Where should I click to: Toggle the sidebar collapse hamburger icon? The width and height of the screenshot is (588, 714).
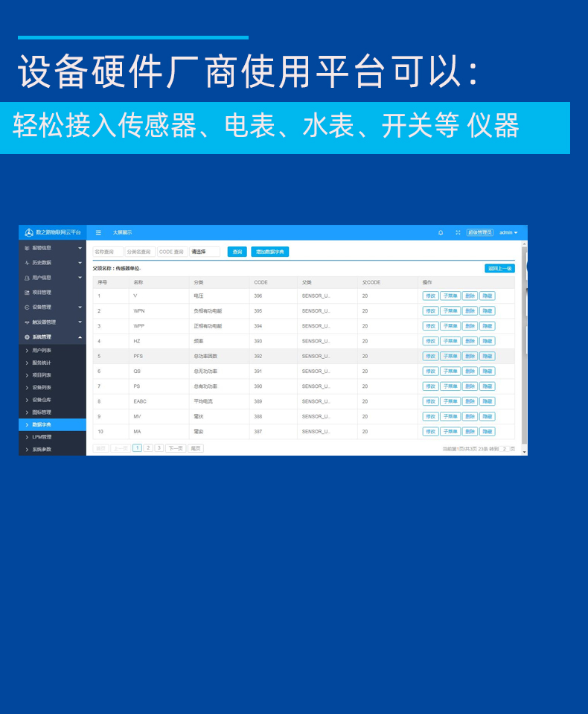click(x=98, y=233)
